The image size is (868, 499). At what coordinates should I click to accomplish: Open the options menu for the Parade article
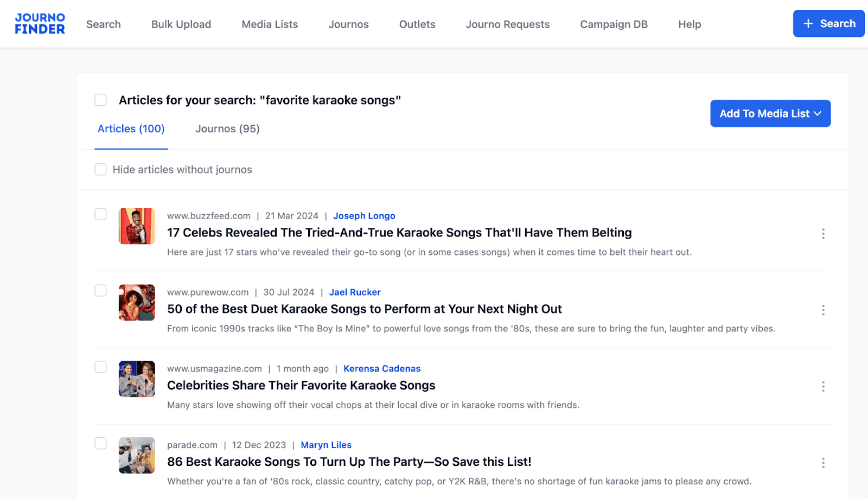click(x=823, y=463)
